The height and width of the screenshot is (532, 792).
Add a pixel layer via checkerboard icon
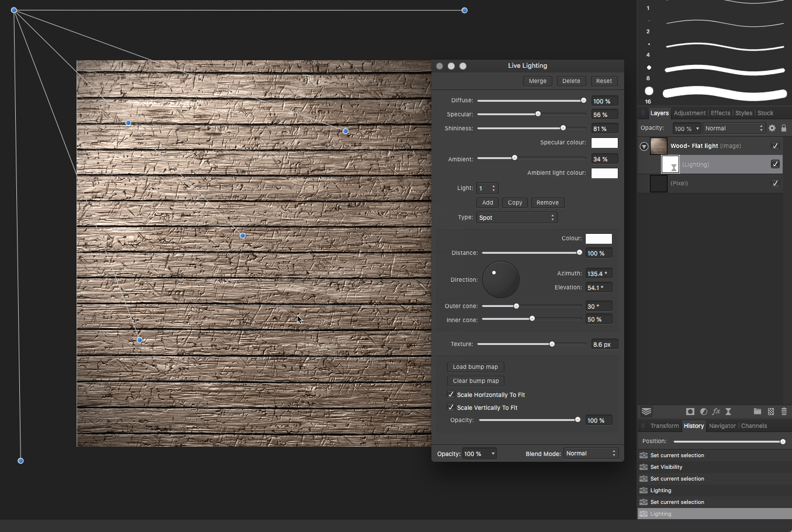[x=771, y=412]
